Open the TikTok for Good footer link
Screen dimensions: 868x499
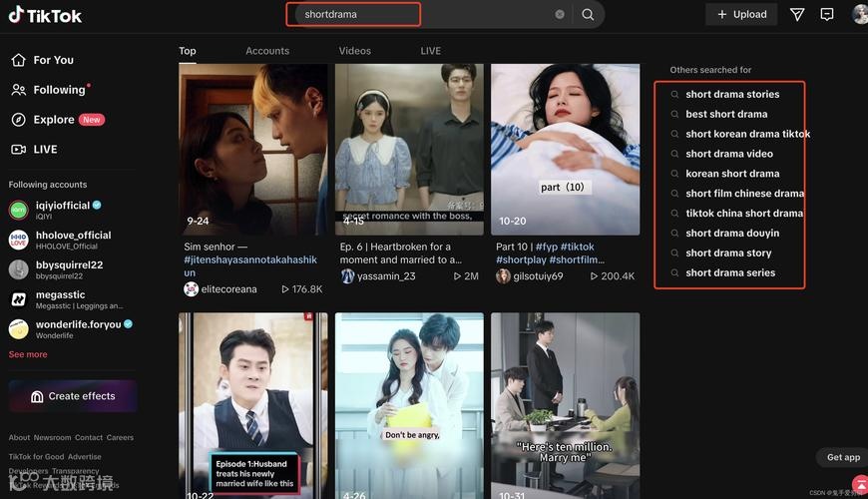(x=37, y=457)
